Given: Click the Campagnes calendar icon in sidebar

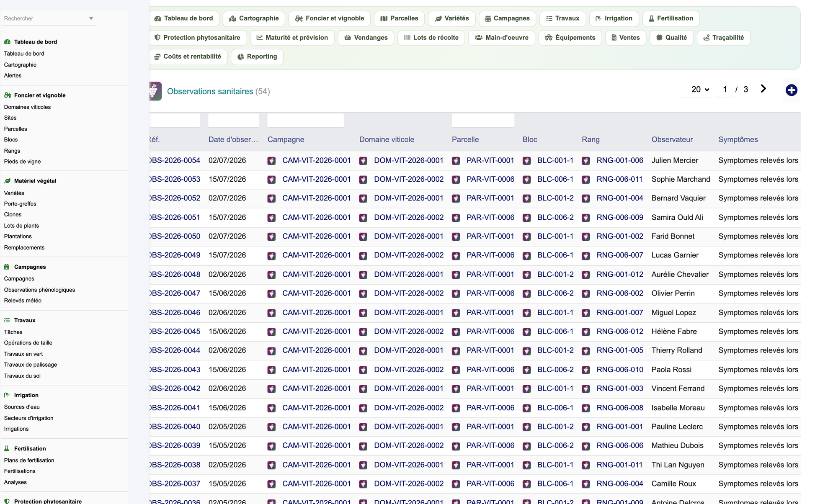Looking at the screenshot, I should click(x=7, y=267).
